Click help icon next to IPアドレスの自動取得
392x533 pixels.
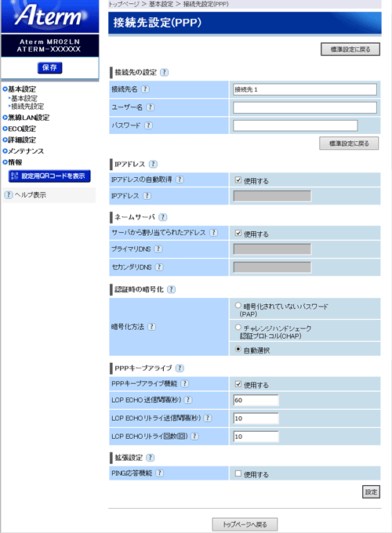click(x=180, y=179)
